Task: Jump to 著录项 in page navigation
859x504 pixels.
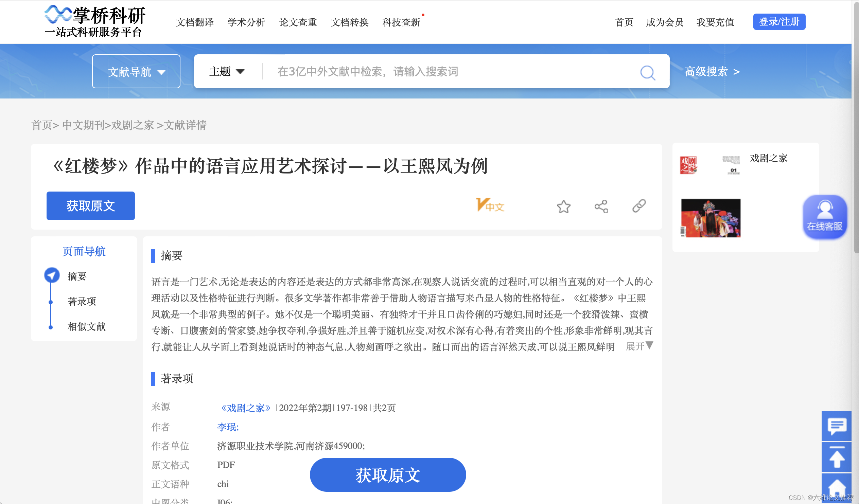Action: (x=82, y=301)
